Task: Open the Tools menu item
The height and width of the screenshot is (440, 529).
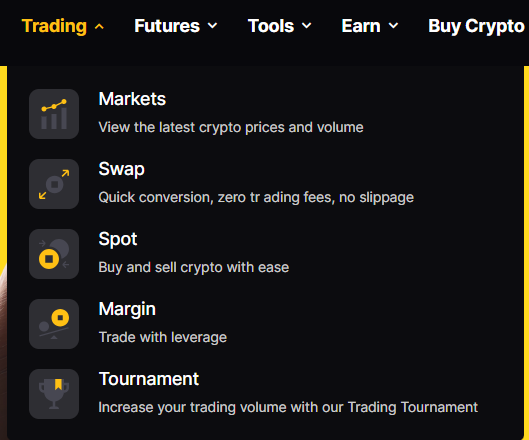Action: click(271, 26)
